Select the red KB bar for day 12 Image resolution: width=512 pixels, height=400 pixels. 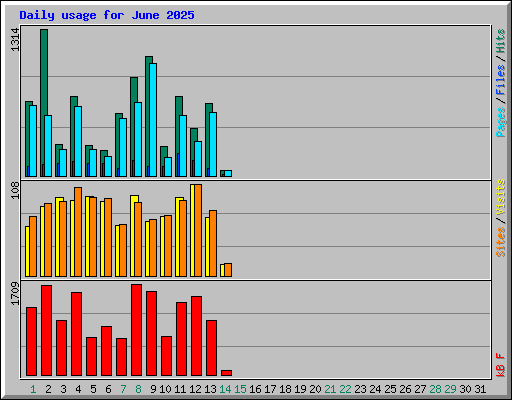197,336
